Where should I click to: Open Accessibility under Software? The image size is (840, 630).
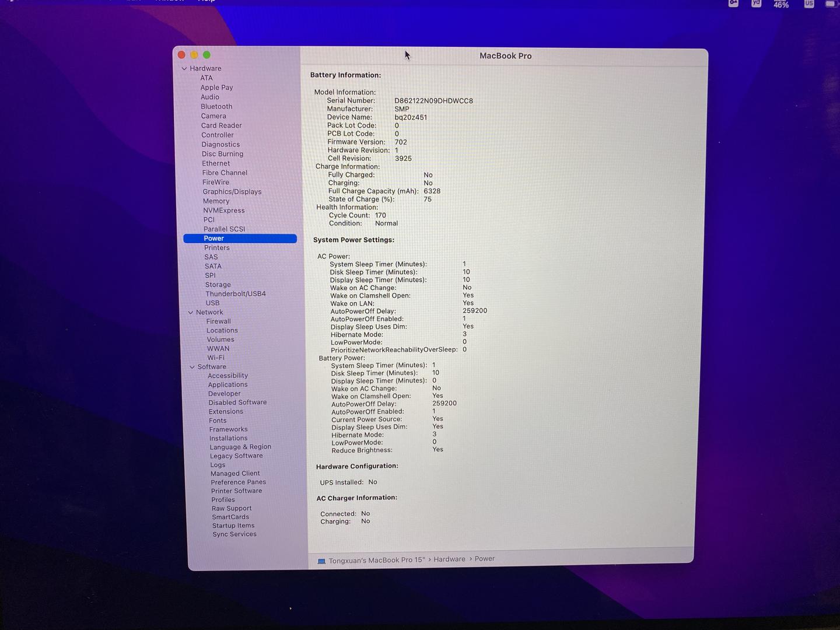(228, 376)
